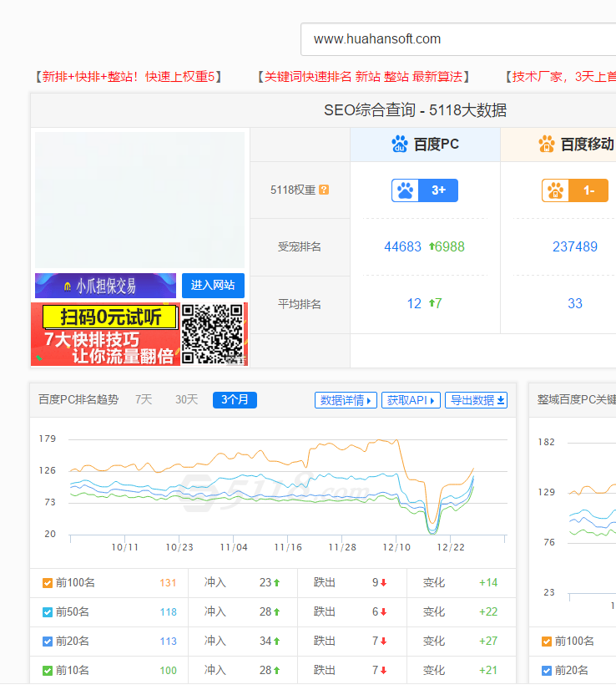Click the QR code image
Viewport: 616px width, 700px height.
pyautogui.click(x=214, y=334)
